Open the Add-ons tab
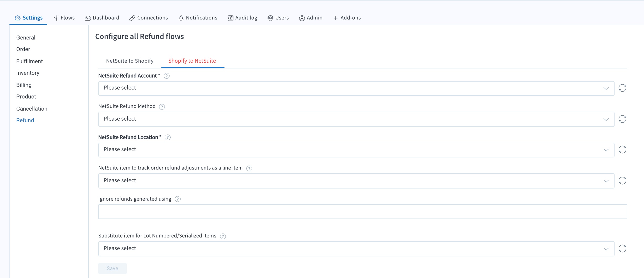The width and height of the screenshot is (644, 278). point(347,18)
